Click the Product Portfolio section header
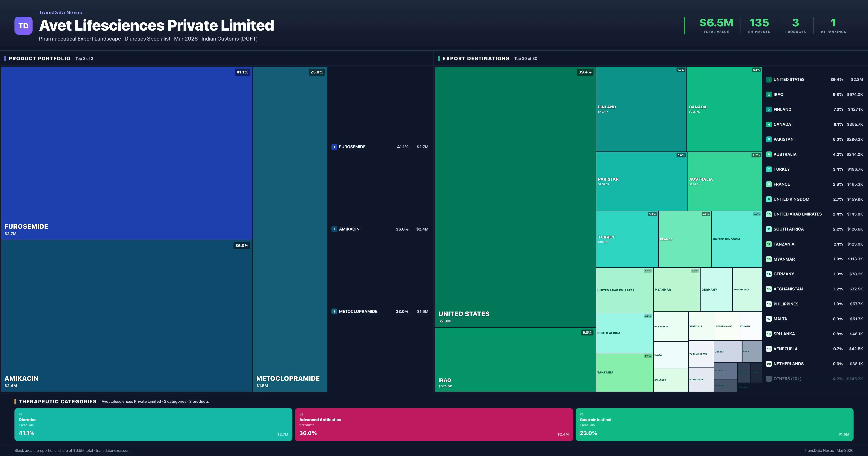This screenshot has height=456, width=868. (39, 58)
